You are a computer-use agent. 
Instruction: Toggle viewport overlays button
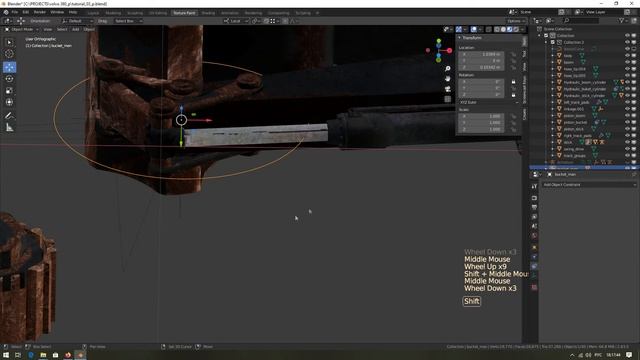coord(473,29)
